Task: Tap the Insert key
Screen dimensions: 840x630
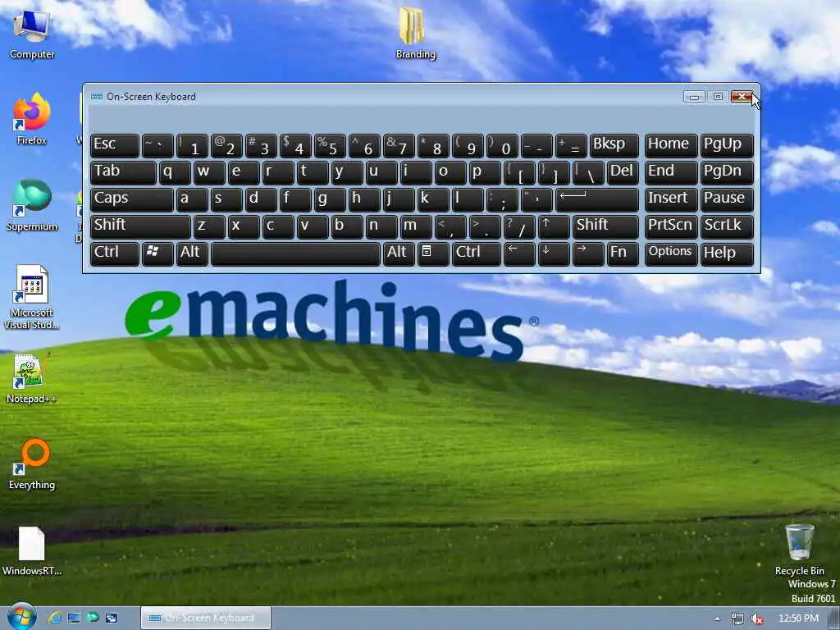Action: coord(671,200)
